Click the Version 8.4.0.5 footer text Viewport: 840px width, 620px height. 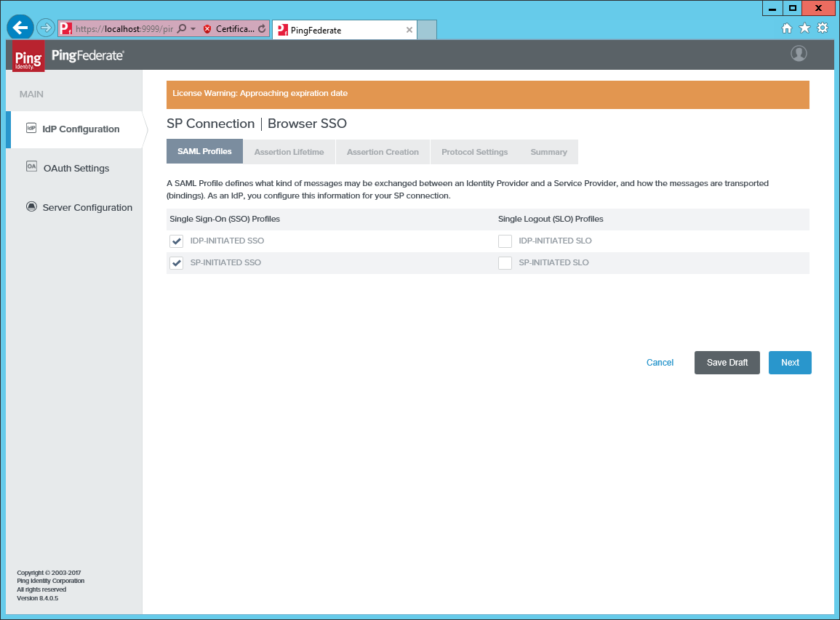pos(38,598)
